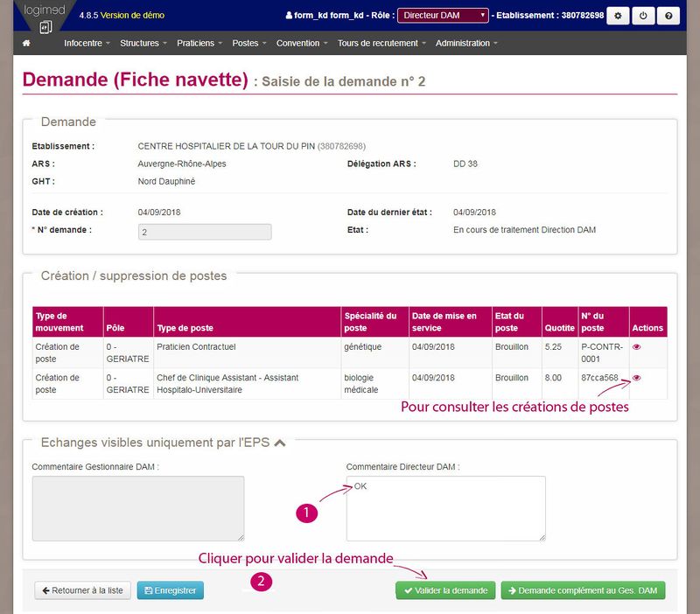Click the Commentaire Gestionnaire DAM textarea
Image resolution: width=700 pixels, height=614 pixels.
tap(138, 509)
